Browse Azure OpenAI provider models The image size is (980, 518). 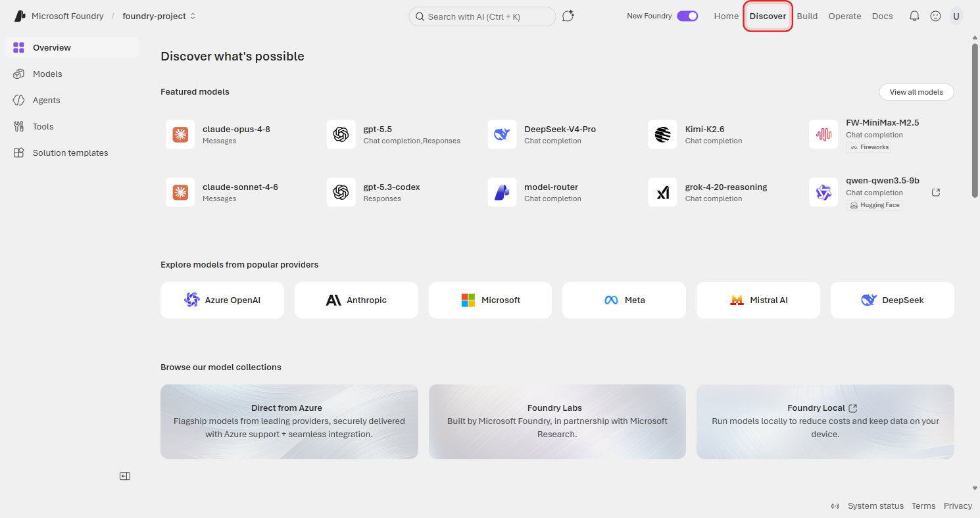tap(222, 300)
